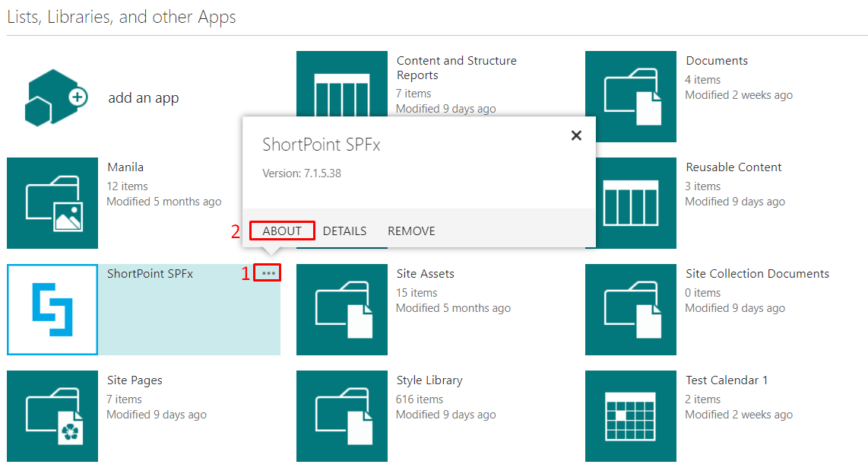868x474 pixels.
Task: Click 'Modified 9 days ago' under Site Pages
Action: click(157, 415)
